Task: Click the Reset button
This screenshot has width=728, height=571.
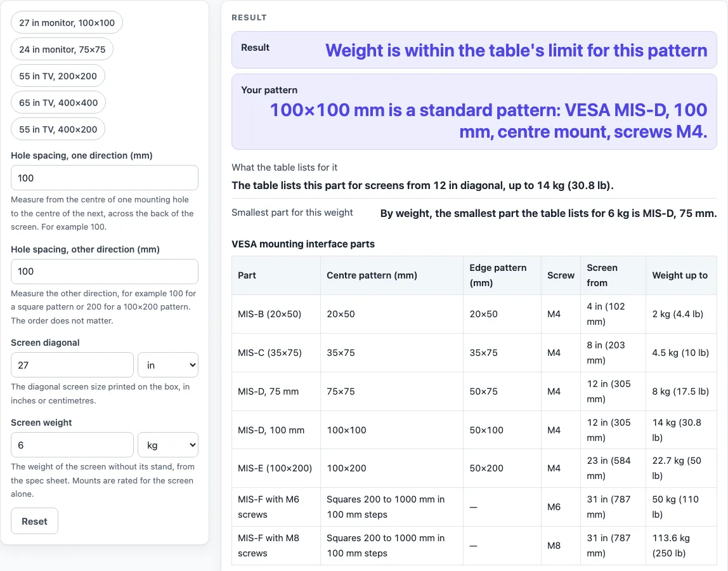Action: point(34,521)
